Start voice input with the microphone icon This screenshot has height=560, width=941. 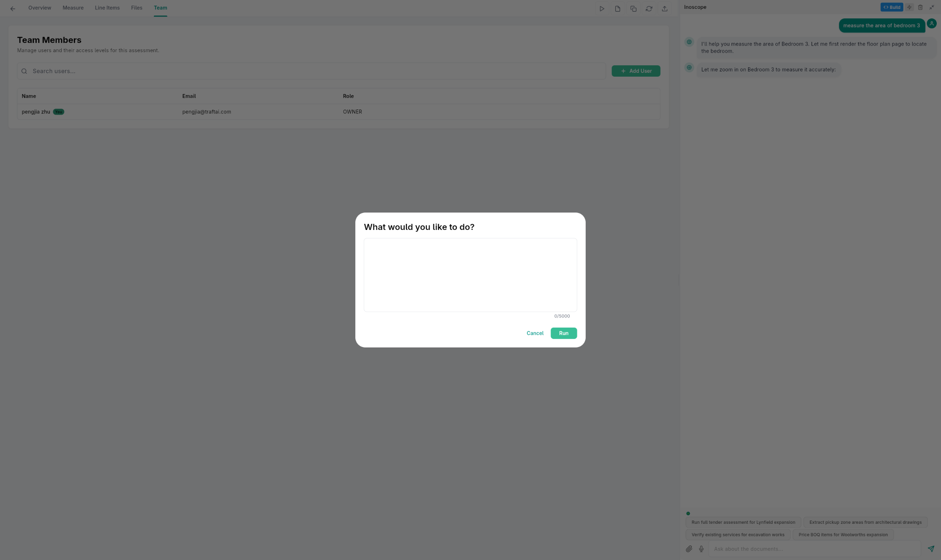(x=702, y=549)
